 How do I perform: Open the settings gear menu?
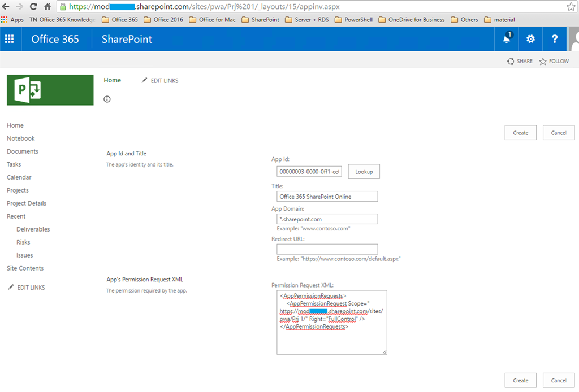point(530,39)
